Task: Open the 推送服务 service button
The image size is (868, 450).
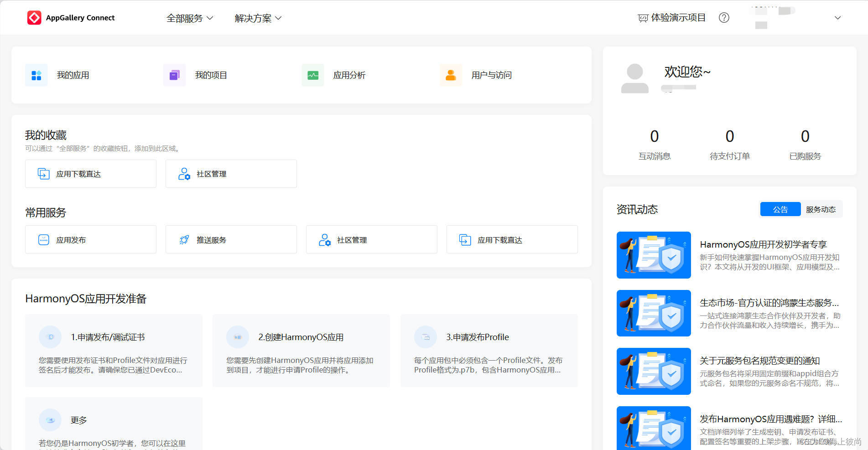Action: tap(231, 239)
